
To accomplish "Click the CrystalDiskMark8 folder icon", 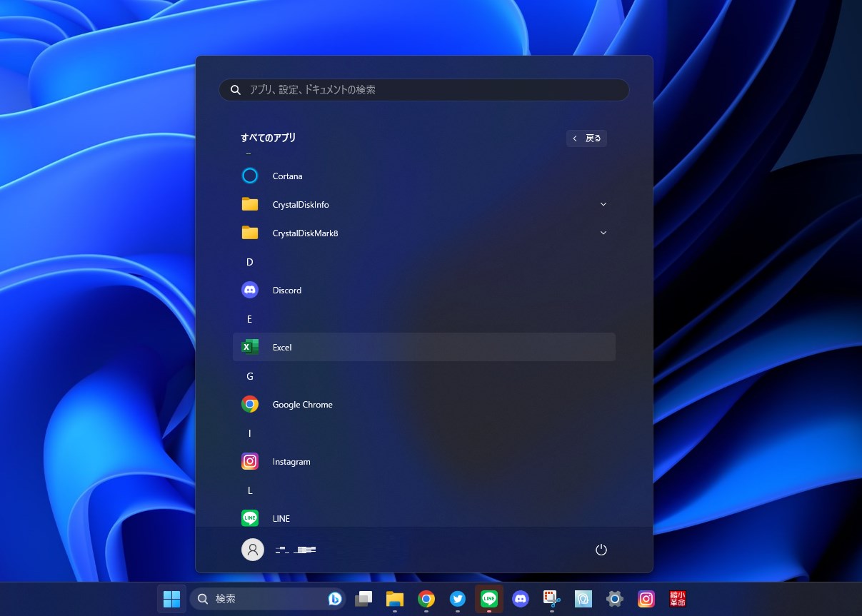I will pyautogui.click(x=250, y=233).
